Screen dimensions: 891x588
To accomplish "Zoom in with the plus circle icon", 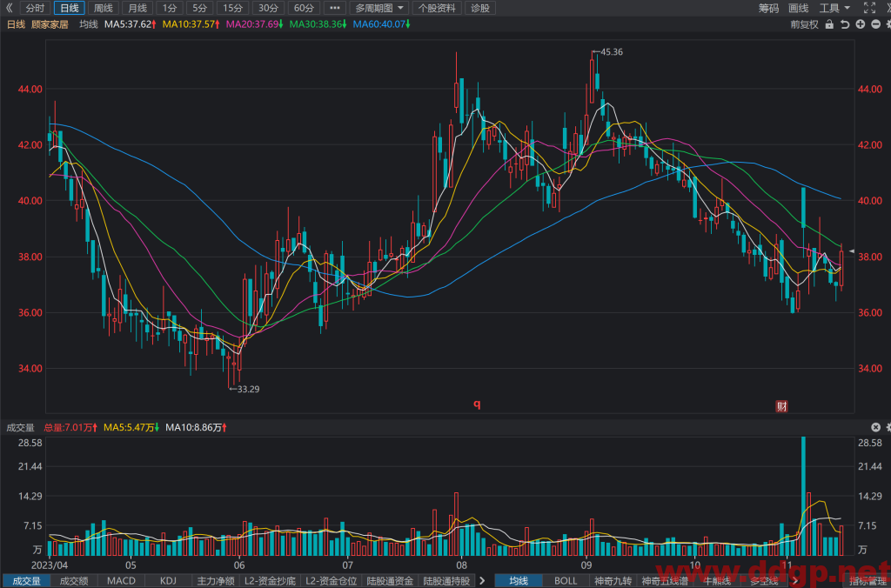I will pyautogui.click(x=861, y=24).
